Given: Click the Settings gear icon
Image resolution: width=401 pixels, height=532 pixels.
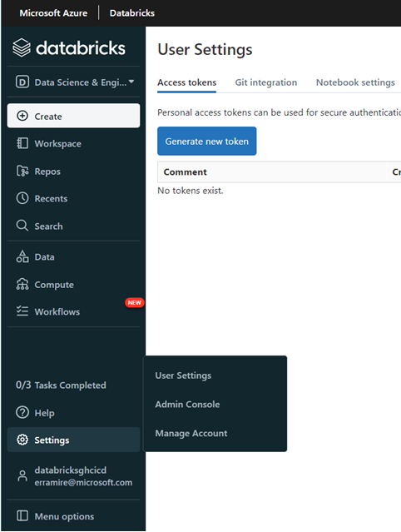Looking at the screenshot, I should tap(22, 440).
